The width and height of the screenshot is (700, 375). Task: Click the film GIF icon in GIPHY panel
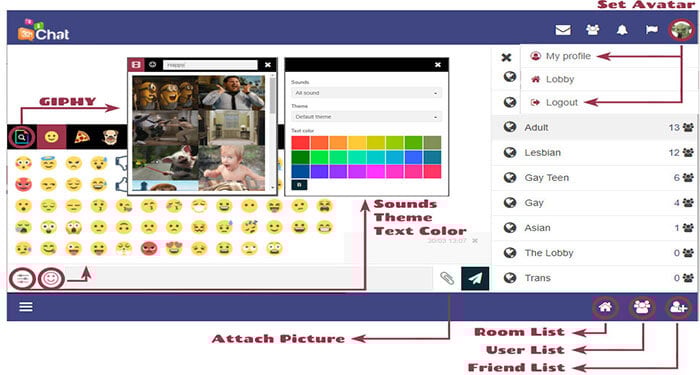136,65
